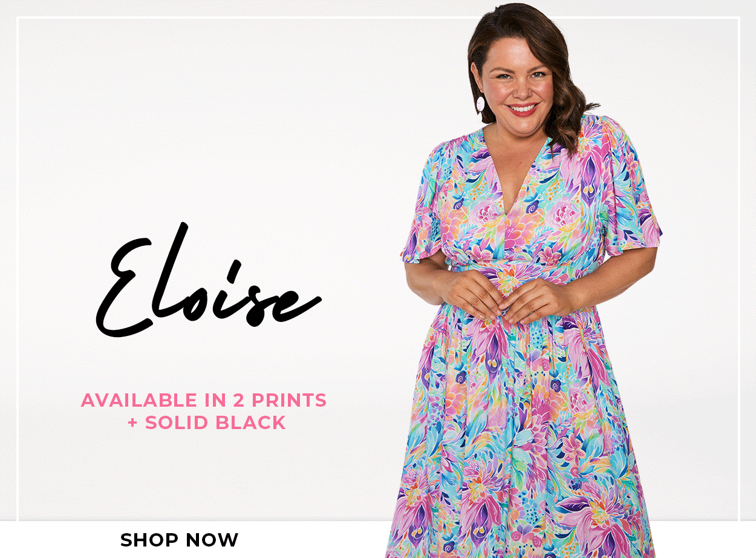This screenshot has width=756, height=558.
Task: Click the plus sign before SOLID BLACK
Action: click(x=133, y=422)
